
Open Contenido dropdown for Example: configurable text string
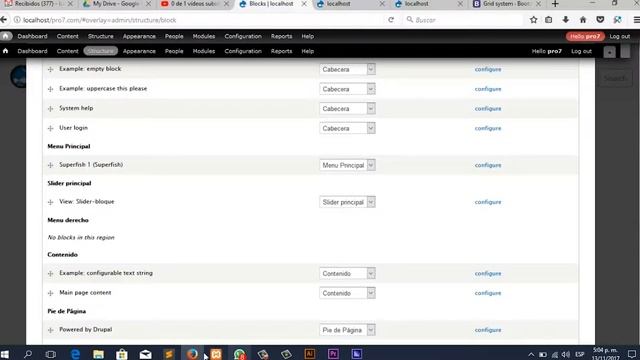point(347,273)
